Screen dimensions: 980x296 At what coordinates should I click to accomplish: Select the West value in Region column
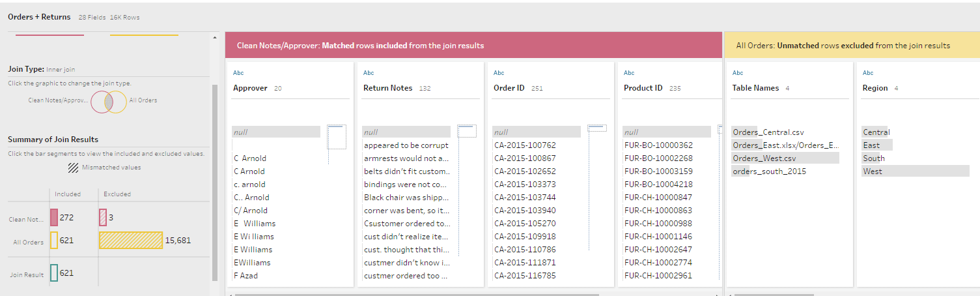tap(873, 171)
